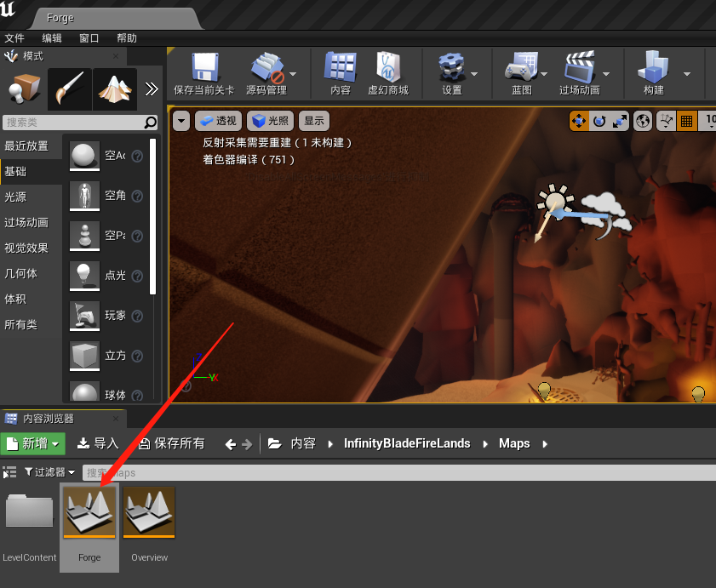This screenshot has width=716, height=588.
Task: Select the Geometry (几何体) category
Action: [x=31, y=274]
